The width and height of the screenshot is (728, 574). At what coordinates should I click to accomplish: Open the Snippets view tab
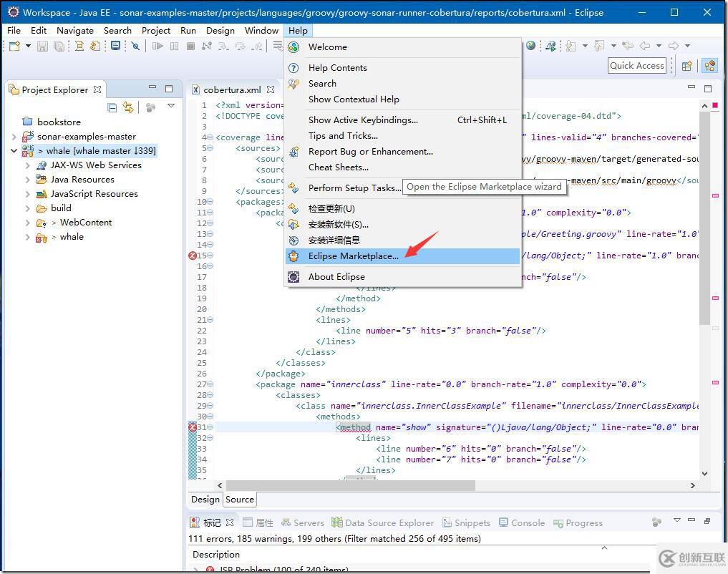[x=466, y=523]
